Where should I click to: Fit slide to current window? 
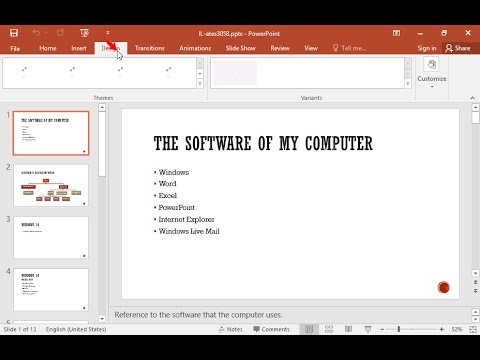tap(473, 329)
